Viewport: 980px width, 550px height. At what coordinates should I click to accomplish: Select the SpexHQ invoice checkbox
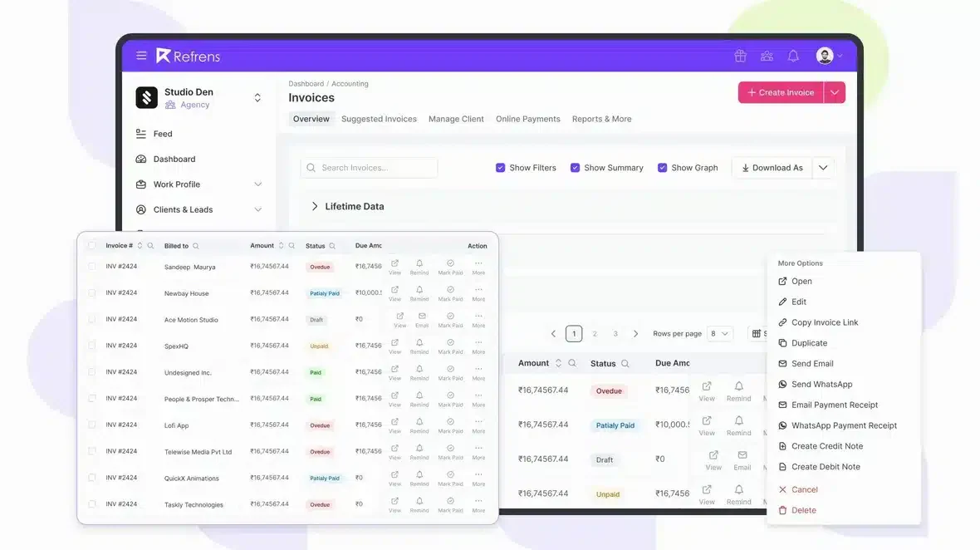click(92, 346)
